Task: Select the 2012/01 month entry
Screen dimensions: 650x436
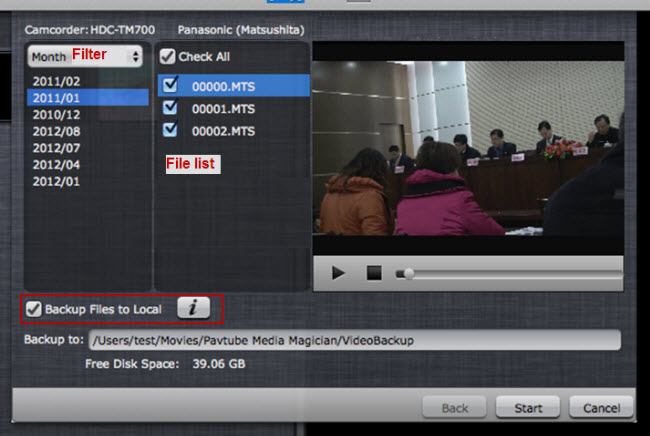Action: coord(56,181)
